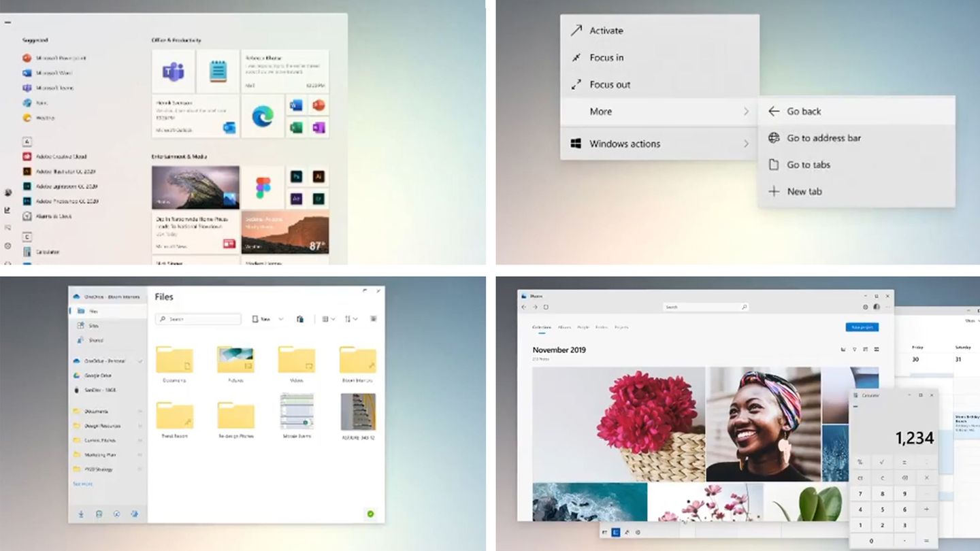
Task: Click the filter icon in Photos
Action: 854,350
